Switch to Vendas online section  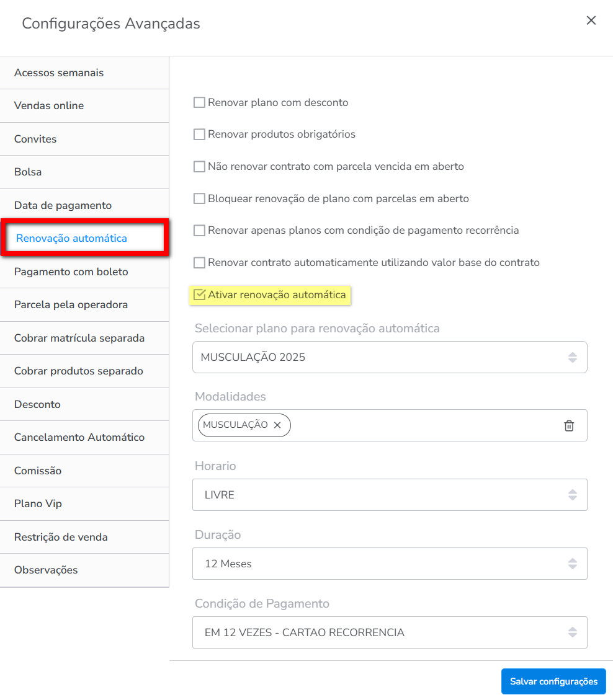49,105
